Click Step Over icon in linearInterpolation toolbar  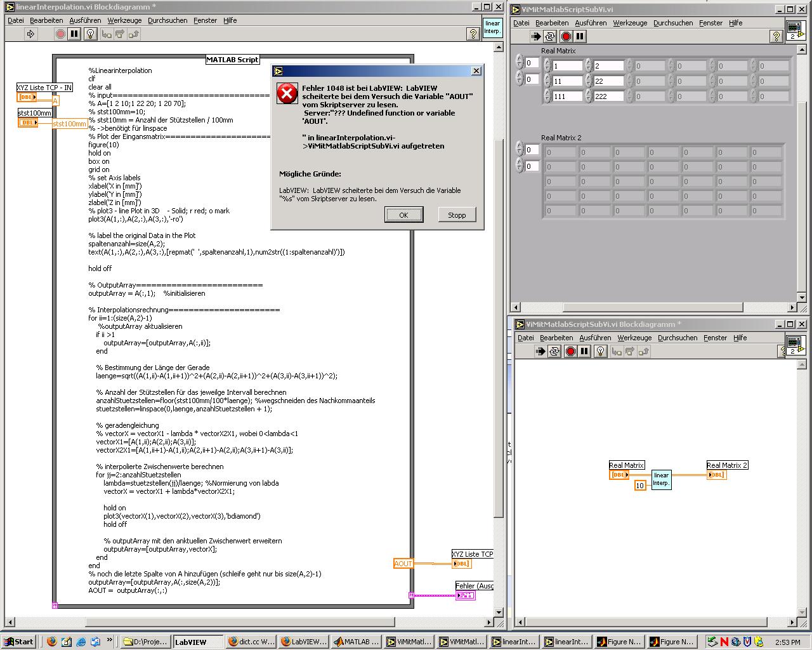[x=121, y=34]
